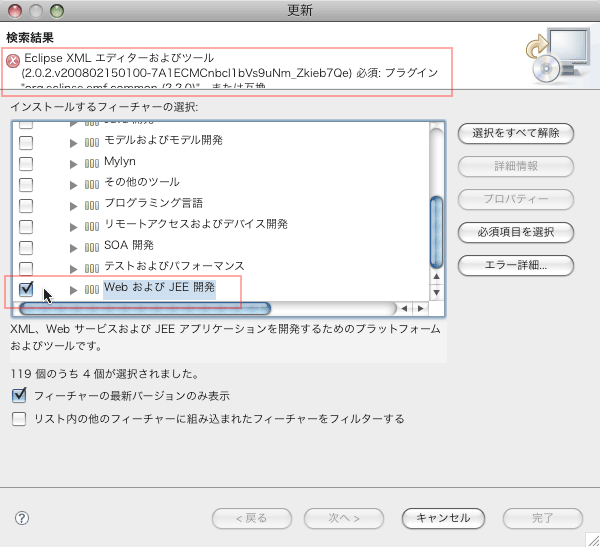Expand the Mylyn tree node
This screenshot has height=547, width=600.
[x=73, y=164]
